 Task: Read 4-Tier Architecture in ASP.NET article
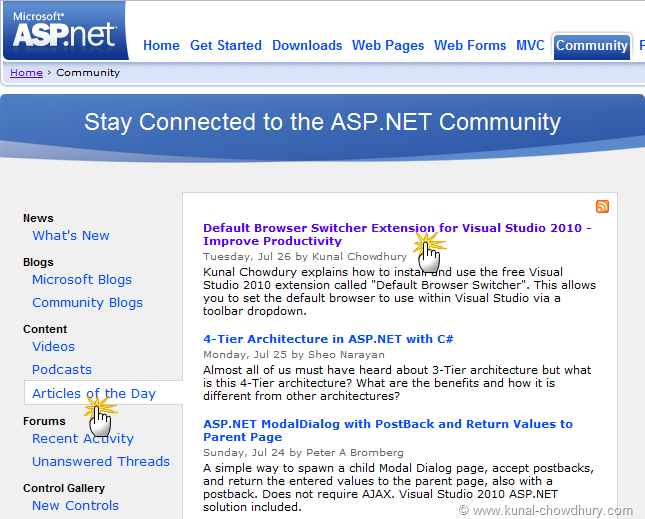point(328,339)
